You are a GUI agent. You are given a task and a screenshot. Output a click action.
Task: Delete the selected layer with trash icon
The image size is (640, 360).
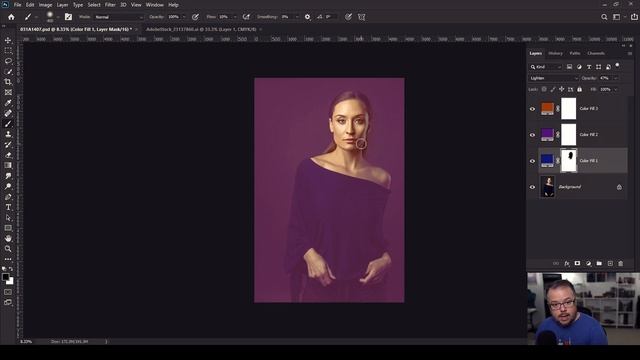tap(620, 264)
